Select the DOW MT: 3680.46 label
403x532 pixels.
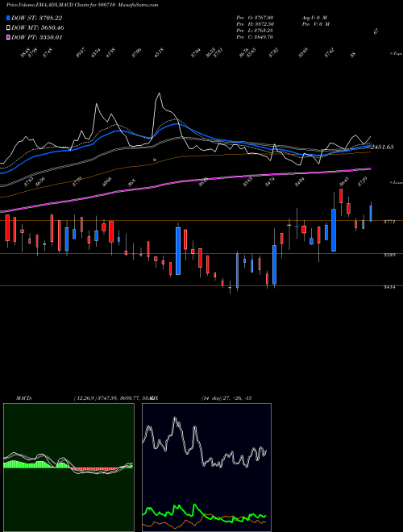(x=38, y=27)
